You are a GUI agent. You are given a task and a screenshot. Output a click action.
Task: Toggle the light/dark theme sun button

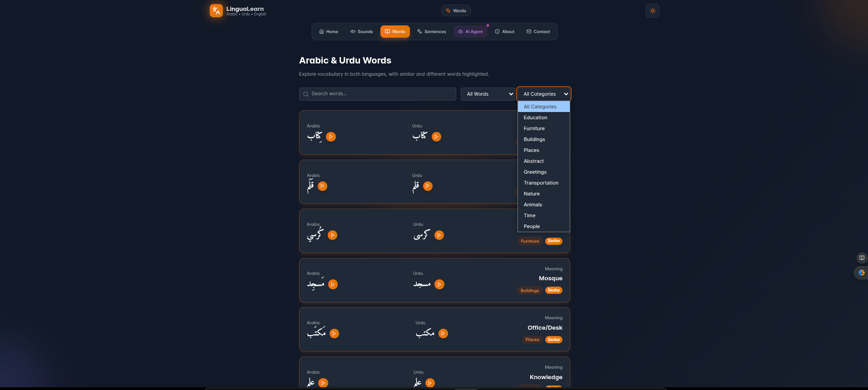coord(652,10)
